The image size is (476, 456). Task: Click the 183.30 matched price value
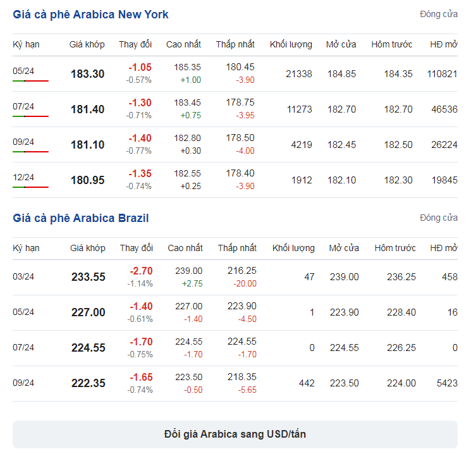pyautogui.click(x=88, y=74)
